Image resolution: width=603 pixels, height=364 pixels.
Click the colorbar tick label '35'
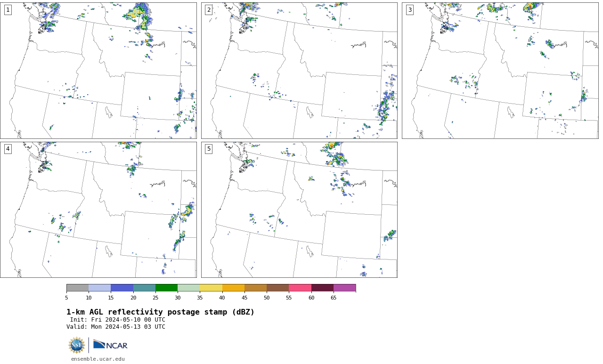click(x=200, y=298)
